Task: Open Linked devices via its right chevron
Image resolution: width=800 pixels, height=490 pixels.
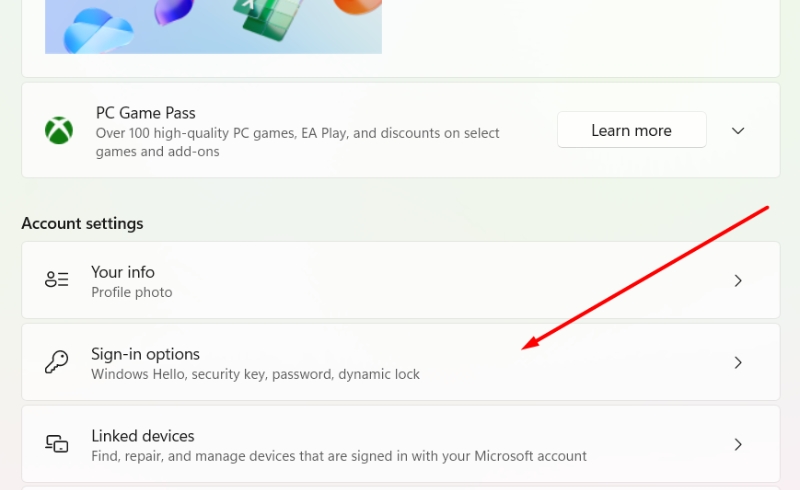Action: point(738,444)
